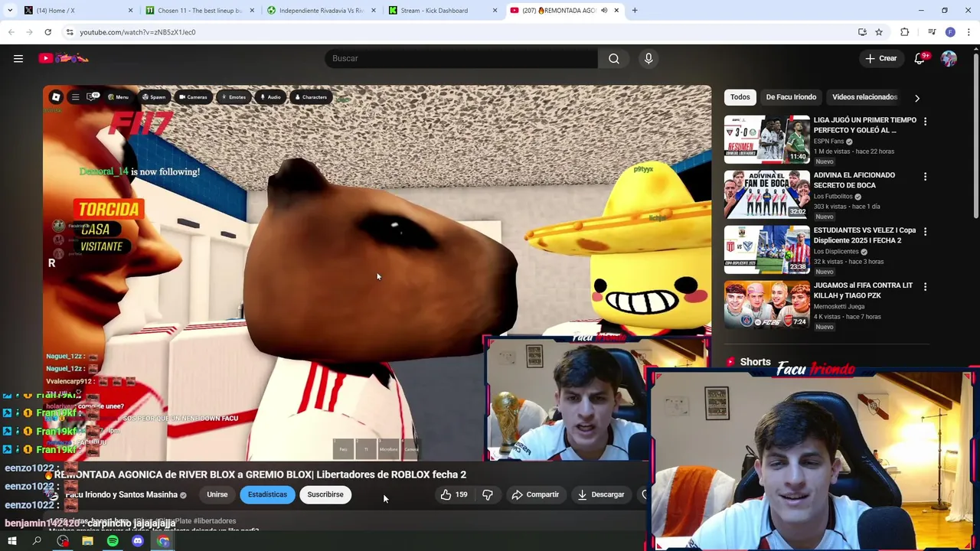
Task: Focus the Buscar search field
Action: [461, 58]
